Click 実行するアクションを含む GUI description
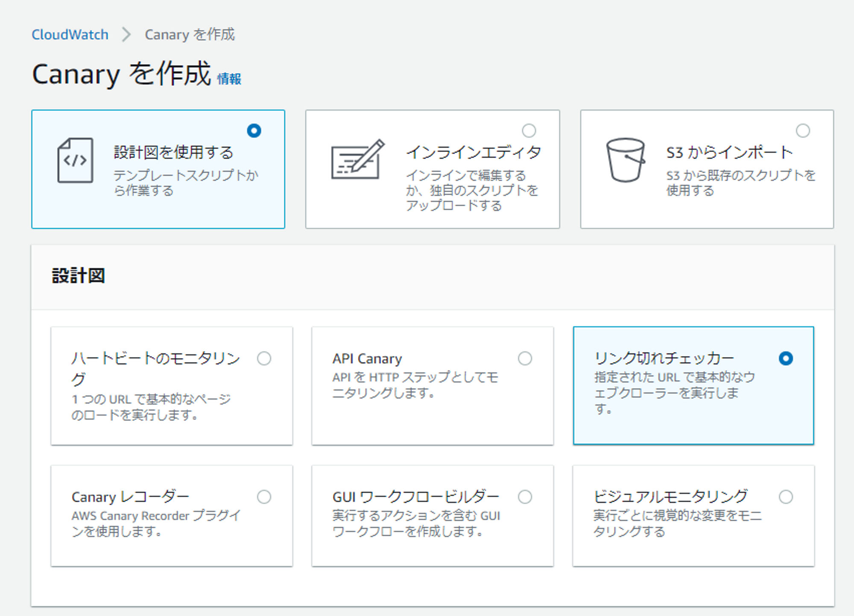854x616 pixels. point(416,523)
